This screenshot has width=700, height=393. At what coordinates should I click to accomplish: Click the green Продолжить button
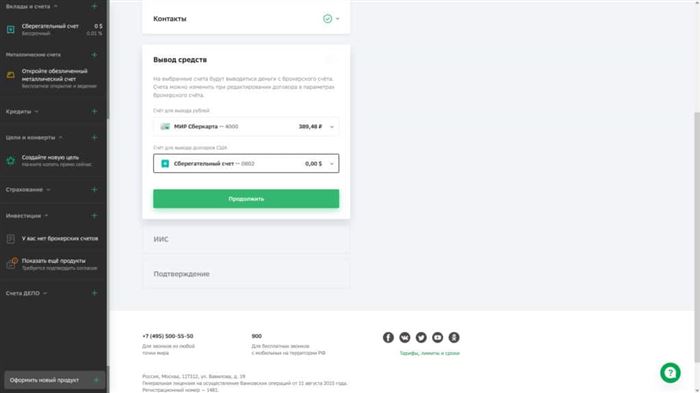246,199
